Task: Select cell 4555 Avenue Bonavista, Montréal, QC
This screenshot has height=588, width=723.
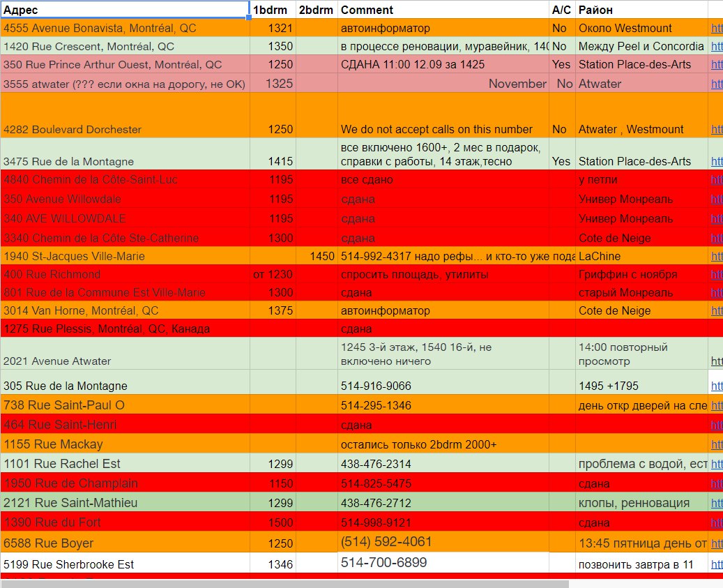Action: pos(125,28)
